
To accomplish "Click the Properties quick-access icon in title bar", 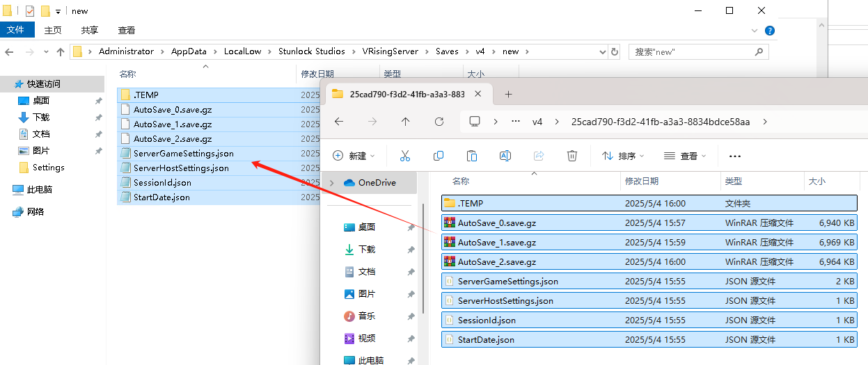I will (x=30, y=11).
